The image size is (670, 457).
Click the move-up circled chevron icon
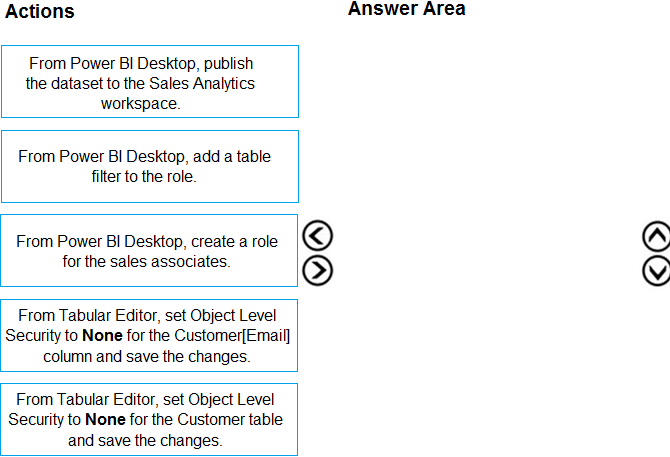656,237
